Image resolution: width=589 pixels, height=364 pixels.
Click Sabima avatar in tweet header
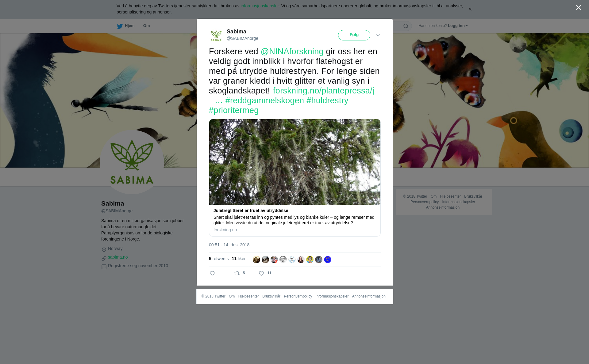[216, 35]
